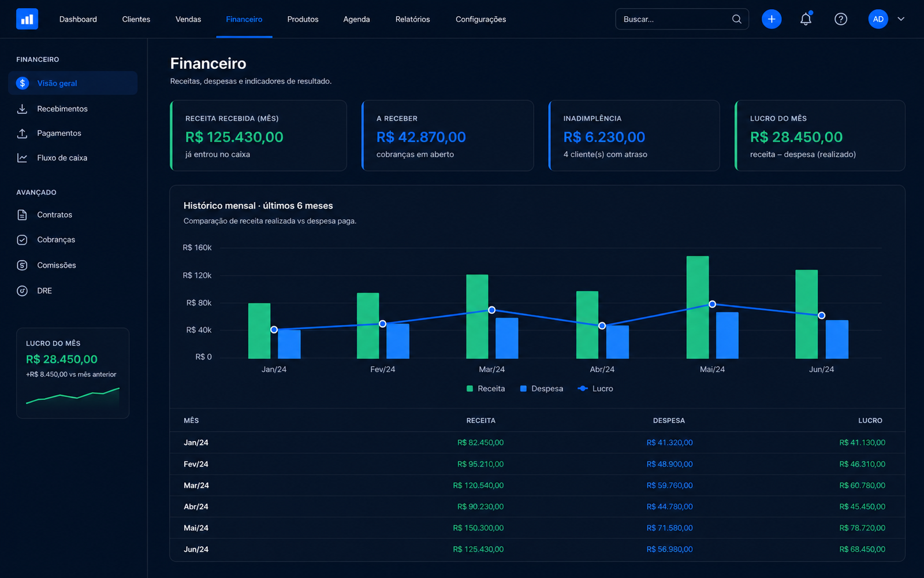Toggle Lucro line in chart legend
Viewport: 924px width, 578px height.
click(x=595, y=388)
